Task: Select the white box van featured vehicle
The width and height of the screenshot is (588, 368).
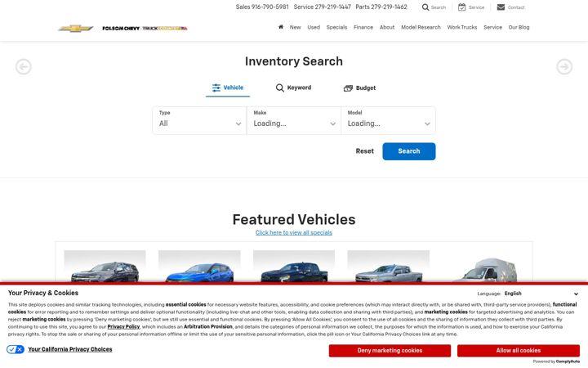Action: coord(483,268)
